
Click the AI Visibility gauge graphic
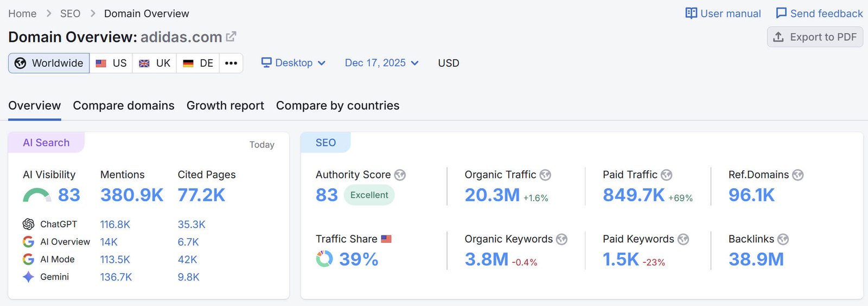[37, 195]
